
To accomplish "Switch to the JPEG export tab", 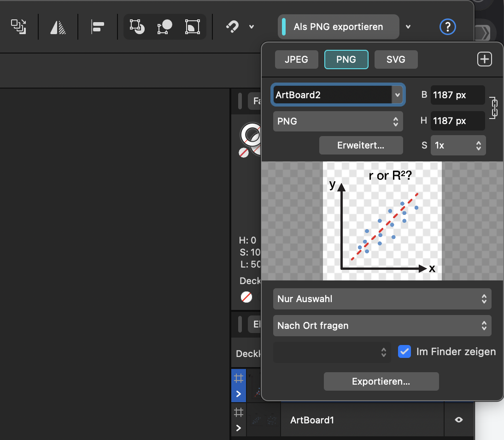I will (x=296, y=59).
